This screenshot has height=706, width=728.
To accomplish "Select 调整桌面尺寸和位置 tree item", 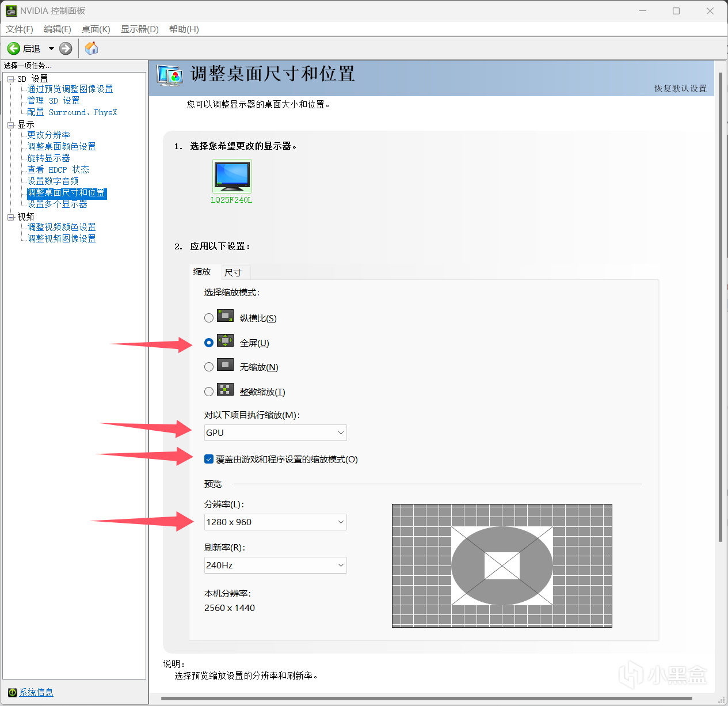I will pyautogui.click(x=66, y=193).
